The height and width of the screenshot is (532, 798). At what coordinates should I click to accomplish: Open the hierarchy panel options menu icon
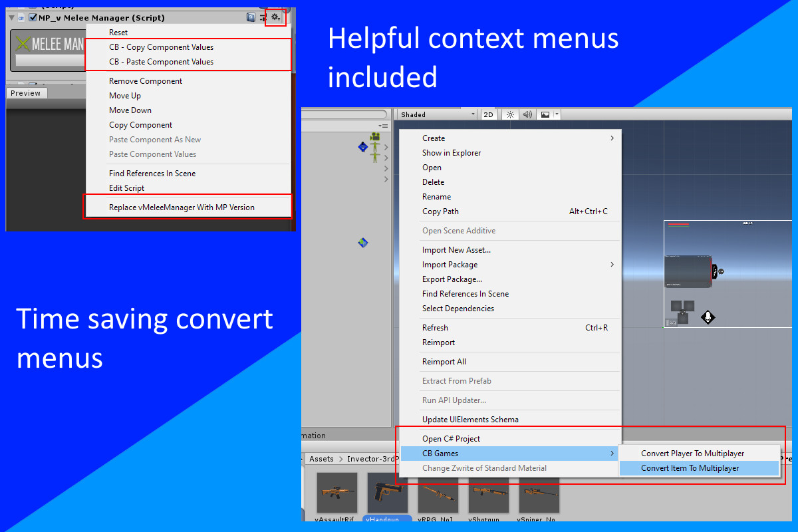coord(383,126)
